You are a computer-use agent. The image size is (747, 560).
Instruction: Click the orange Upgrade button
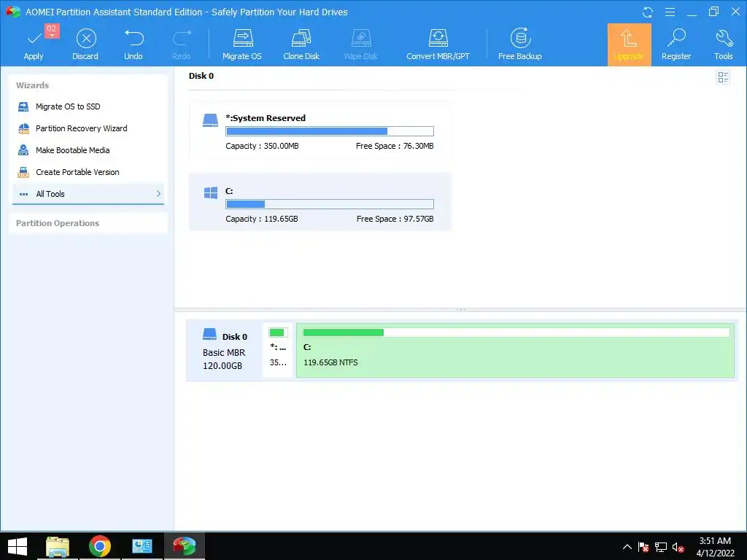point(629,44)
